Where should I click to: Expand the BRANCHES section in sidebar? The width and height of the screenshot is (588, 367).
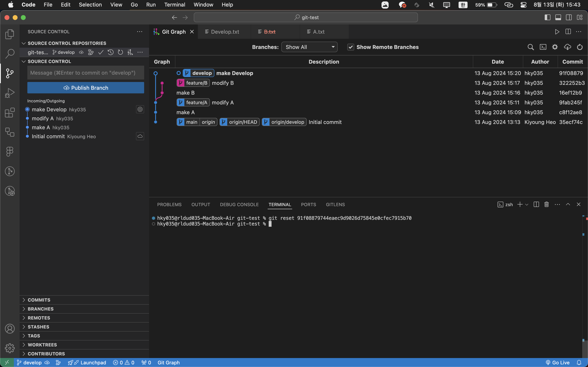[x=41, y=309]
